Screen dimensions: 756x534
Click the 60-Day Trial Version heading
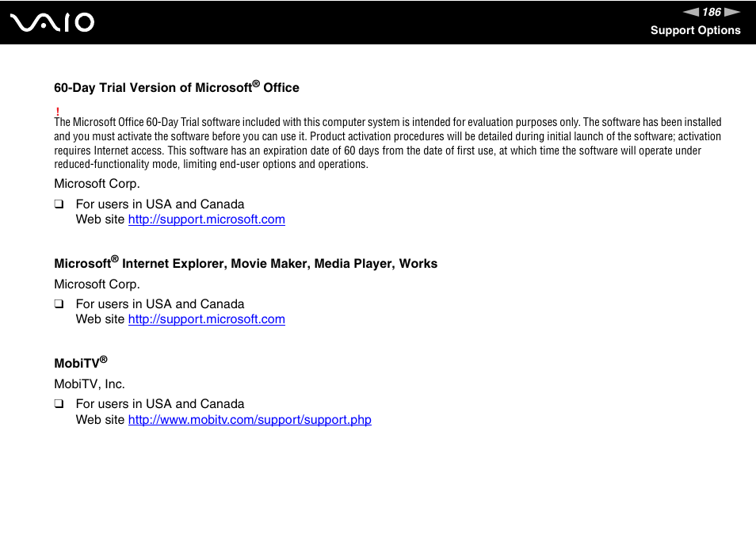pyautogui.click(x=177, y=86)
